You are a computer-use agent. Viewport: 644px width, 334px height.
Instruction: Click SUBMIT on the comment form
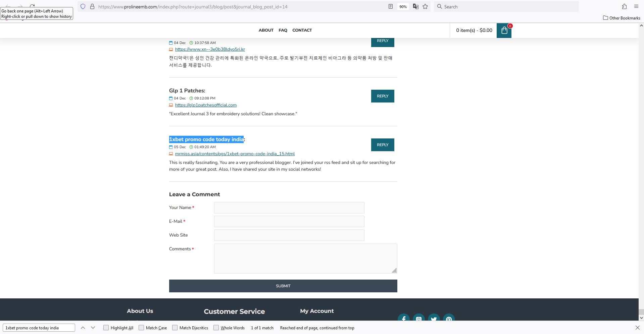pyautogui.click(x=283, y=286)
